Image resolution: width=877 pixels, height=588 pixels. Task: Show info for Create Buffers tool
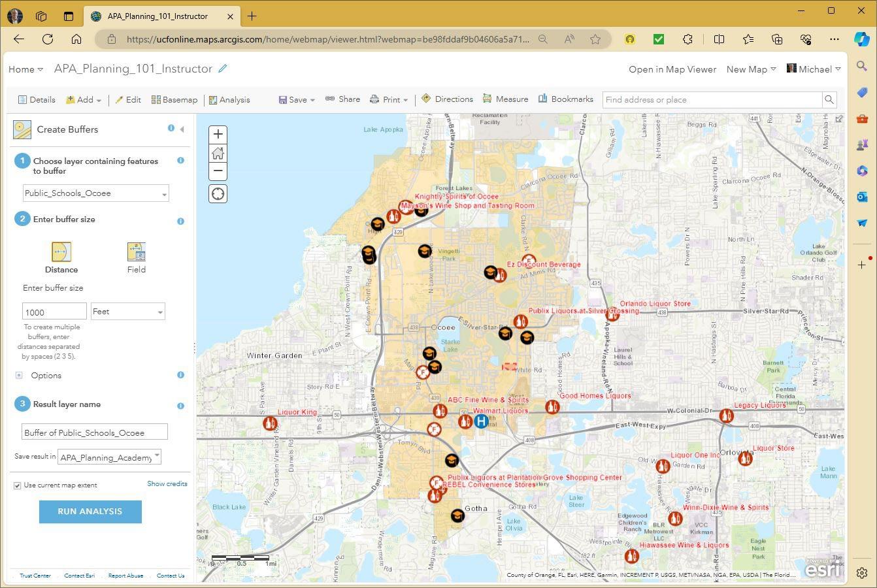[171, 128]
